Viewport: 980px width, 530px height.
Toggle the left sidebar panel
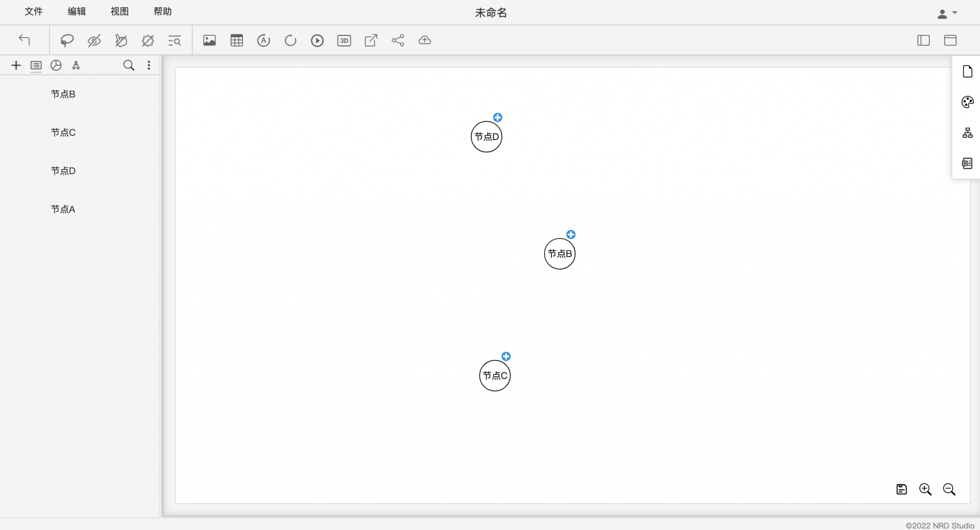point(923,41)
